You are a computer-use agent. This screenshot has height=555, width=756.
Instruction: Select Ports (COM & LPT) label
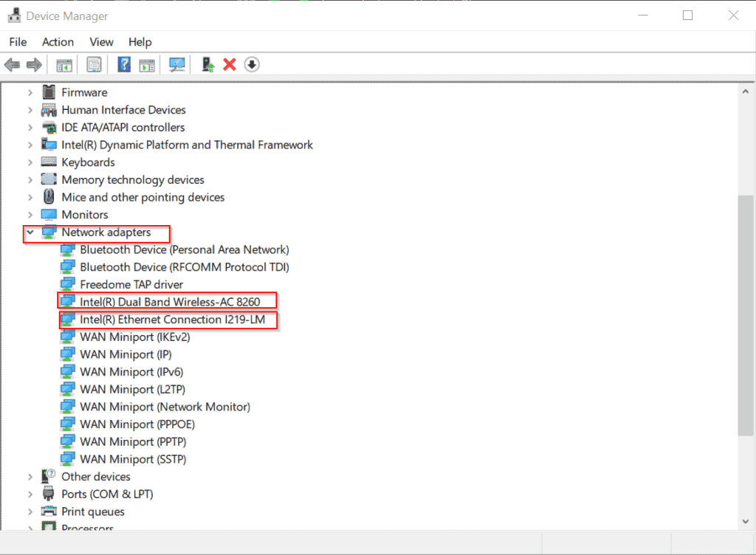coord(107,494)
